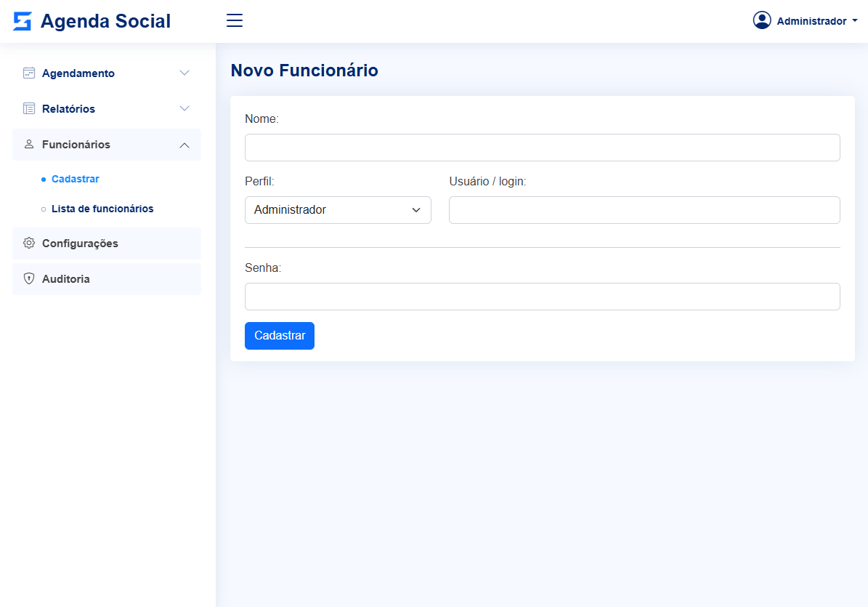
Task: Focus the Nome input field
Action: 542,148
